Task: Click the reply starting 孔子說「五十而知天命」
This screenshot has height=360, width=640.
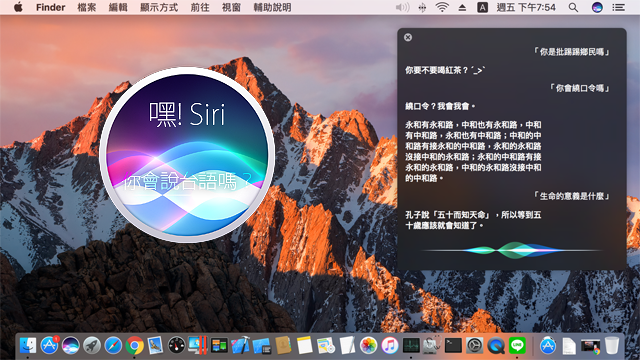Action: pyautogui.click(x=473, y=220)
